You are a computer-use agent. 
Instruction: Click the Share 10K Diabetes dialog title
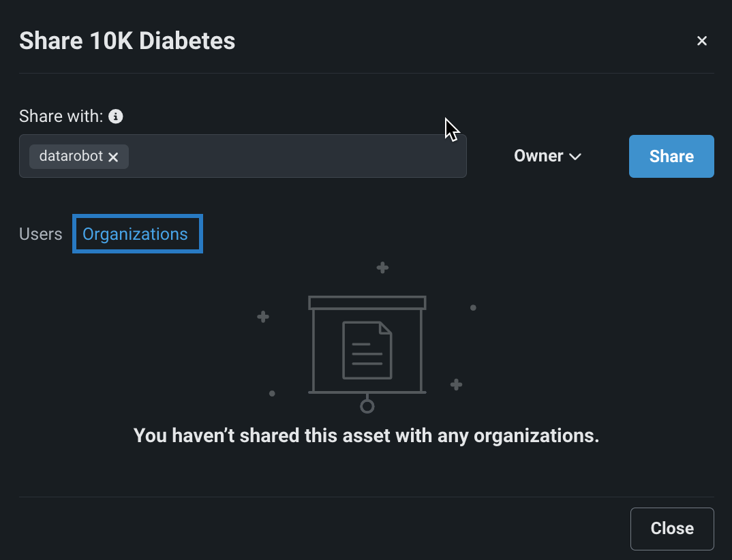(127, 41)
